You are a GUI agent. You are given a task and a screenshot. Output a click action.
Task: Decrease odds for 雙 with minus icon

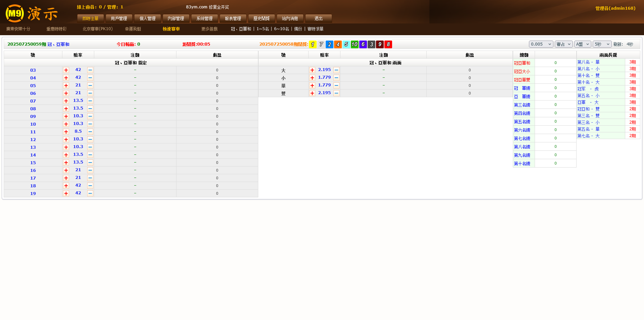click(x=336, y=93)
